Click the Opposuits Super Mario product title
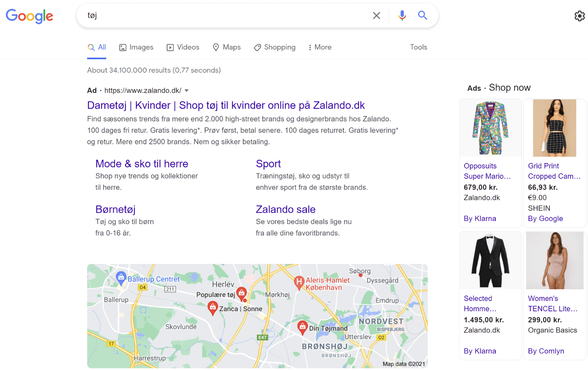The image size is (588, 370). coord(487,171)
